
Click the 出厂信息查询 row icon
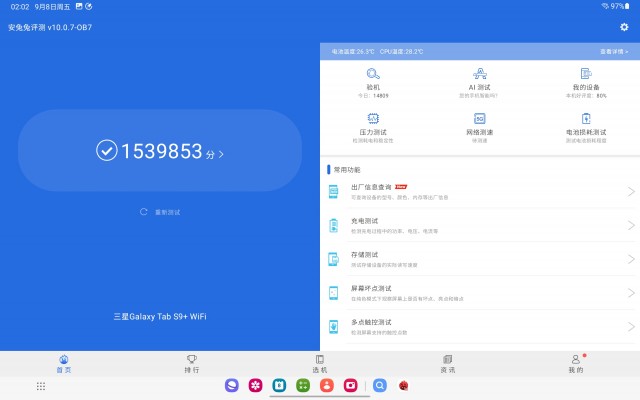coord(333,191)
